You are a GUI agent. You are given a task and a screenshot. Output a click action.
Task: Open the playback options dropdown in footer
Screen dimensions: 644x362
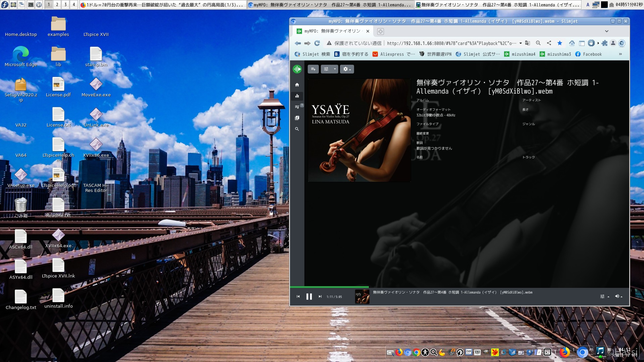(604, 296)
